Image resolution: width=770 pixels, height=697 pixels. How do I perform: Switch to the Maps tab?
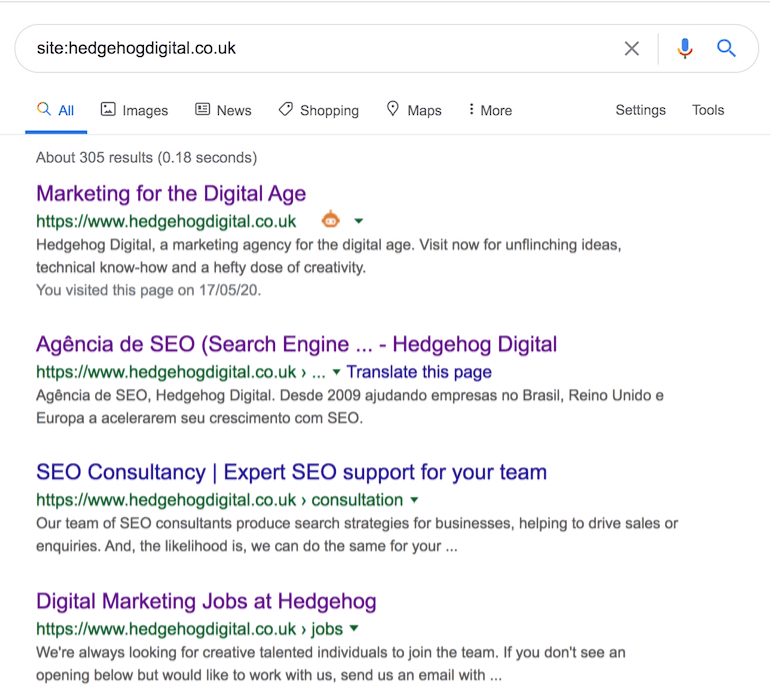pos(414,110)
